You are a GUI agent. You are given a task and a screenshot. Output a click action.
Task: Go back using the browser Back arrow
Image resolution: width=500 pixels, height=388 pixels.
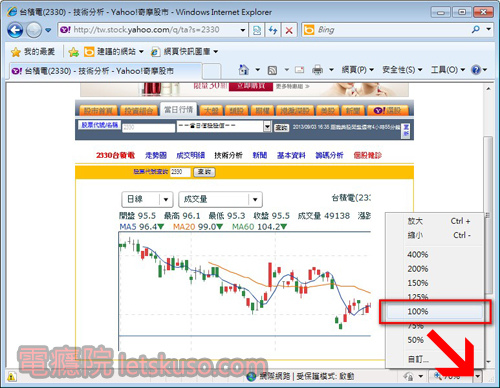point(15,30)
